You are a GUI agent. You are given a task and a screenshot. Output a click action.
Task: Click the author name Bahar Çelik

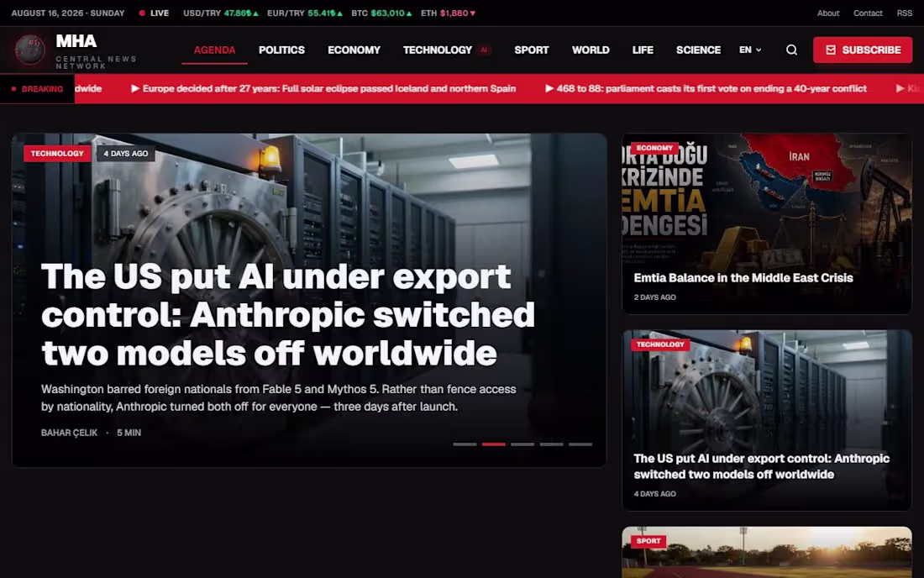[x=69, y=433]
